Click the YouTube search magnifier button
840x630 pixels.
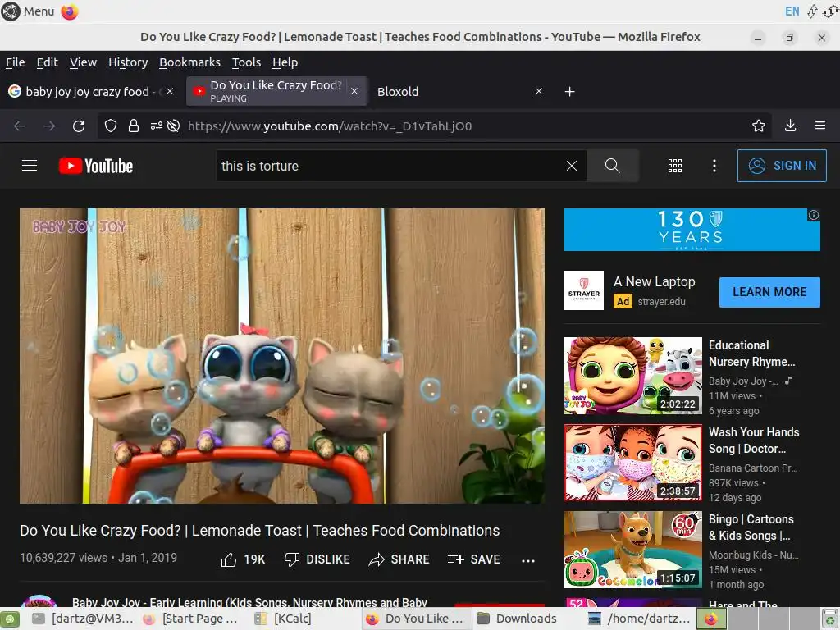pyautogui.click(x=612, y=166)
